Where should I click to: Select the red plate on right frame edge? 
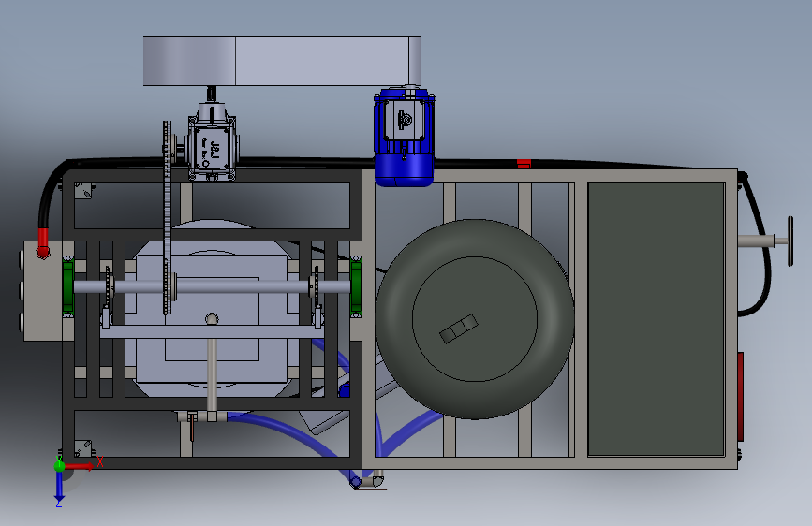[741, 397]
